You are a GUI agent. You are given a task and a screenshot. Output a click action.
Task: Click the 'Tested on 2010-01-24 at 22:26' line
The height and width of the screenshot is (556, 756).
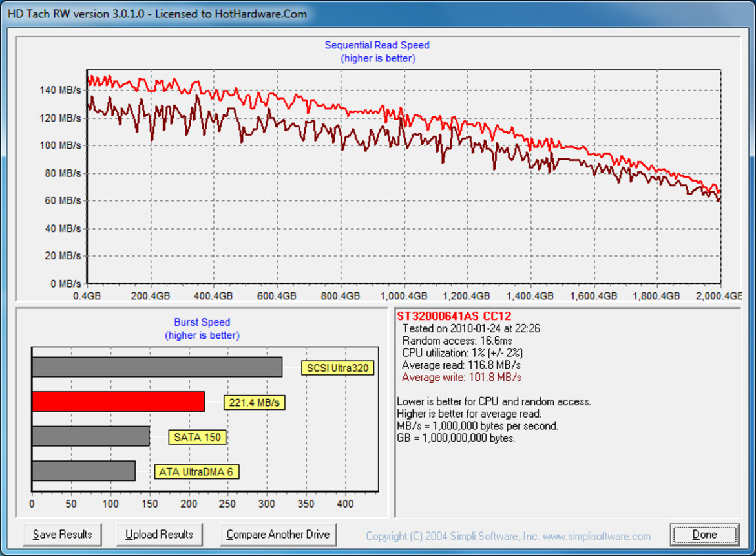click(471, 328)
